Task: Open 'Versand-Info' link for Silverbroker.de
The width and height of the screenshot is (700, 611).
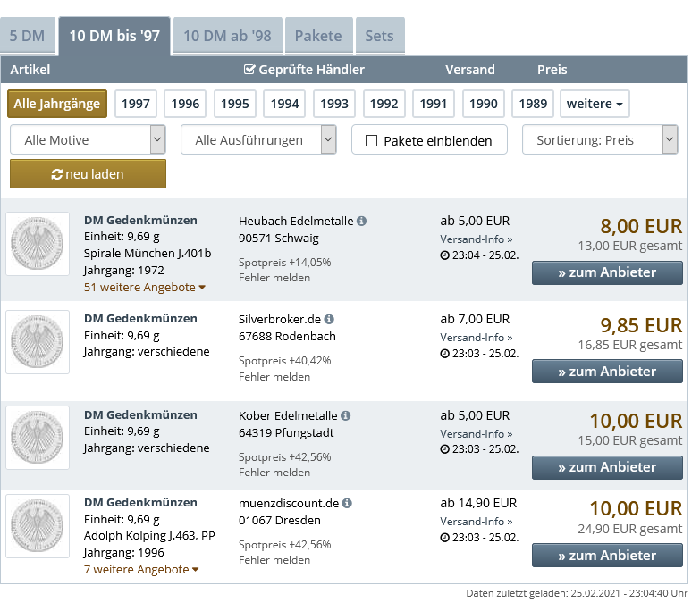Action: tap(476, 338)
